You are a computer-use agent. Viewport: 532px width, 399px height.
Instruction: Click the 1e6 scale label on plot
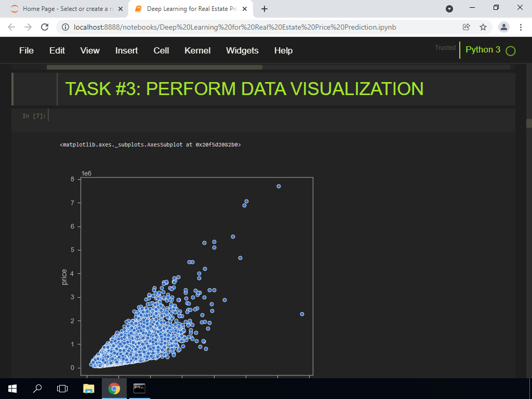point(87,174)
